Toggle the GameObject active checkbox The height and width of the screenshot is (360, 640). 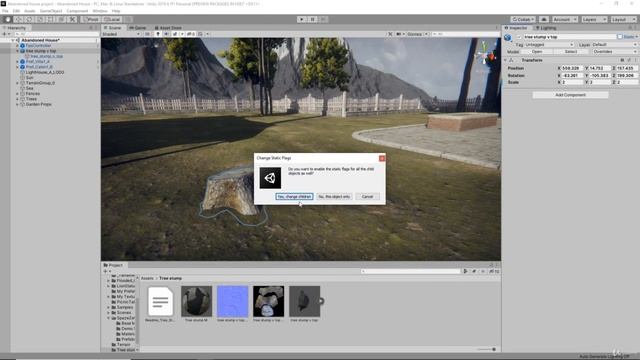pyautogui.click(x=519, y=37)
